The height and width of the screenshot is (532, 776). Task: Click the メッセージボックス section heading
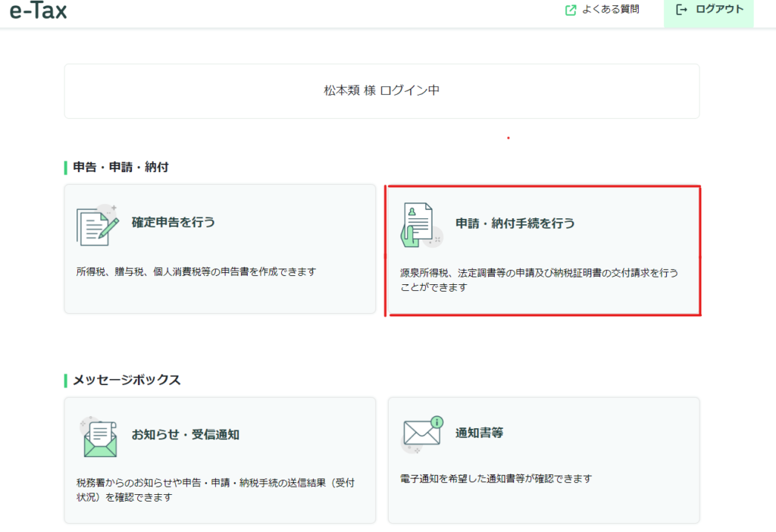[x=127, y=380]
